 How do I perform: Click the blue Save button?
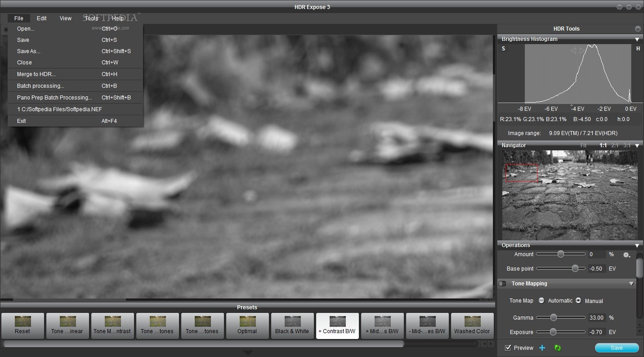(x=617, y=348)
